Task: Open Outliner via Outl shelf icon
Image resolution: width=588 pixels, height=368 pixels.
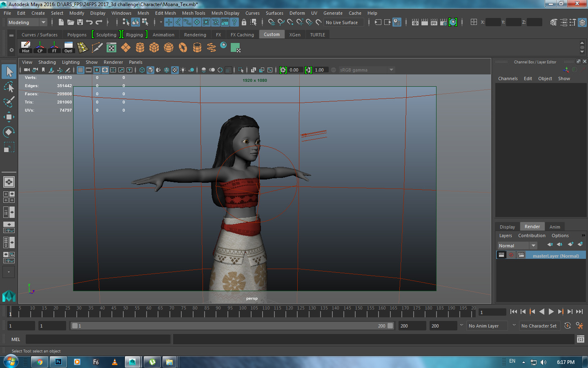Action: [x=69, y=47]
